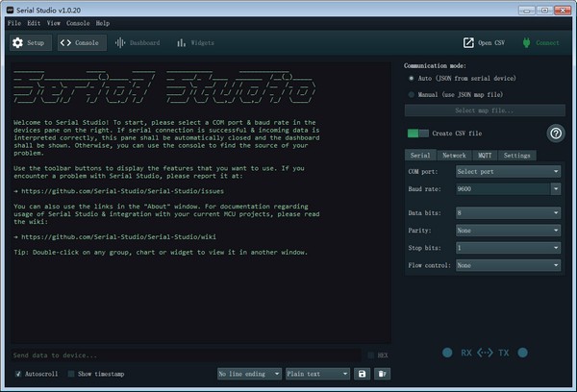Open the Dashboard view

click(138, 43)
